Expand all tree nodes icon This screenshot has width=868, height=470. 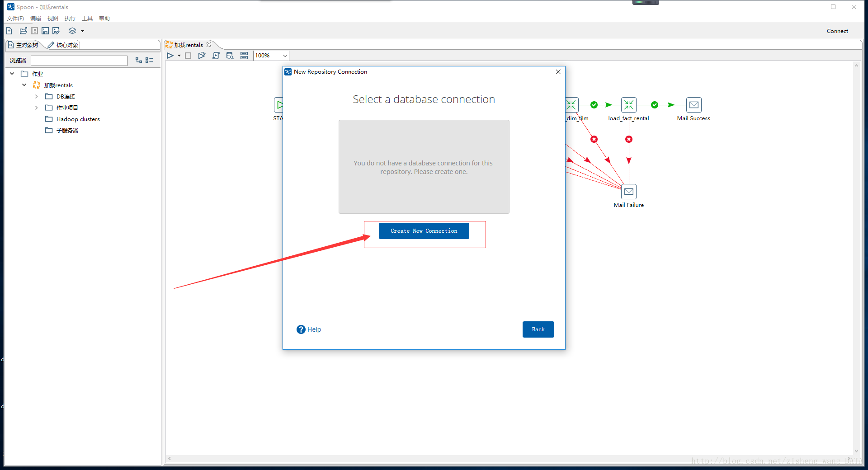tap(139, 60)
